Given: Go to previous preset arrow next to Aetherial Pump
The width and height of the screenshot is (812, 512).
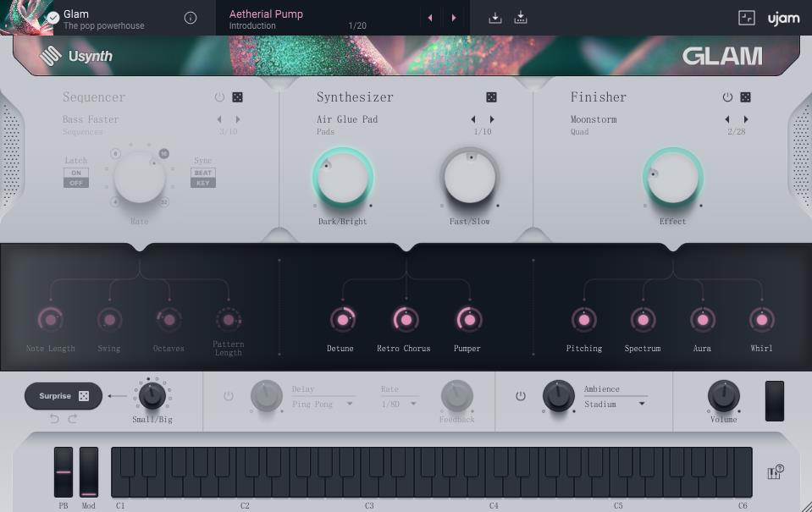Looking at the screenshot, I should click(x=430, y=18).
